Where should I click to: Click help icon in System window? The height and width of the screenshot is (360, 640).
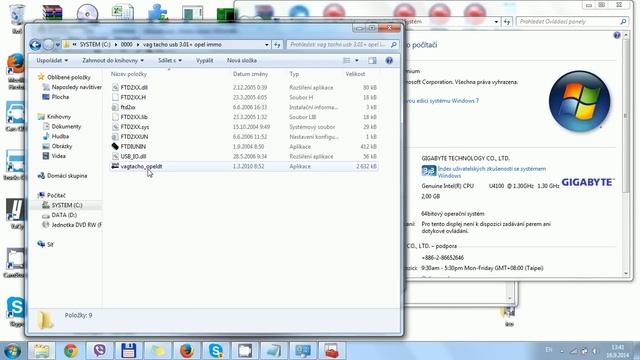pos(617,36)
